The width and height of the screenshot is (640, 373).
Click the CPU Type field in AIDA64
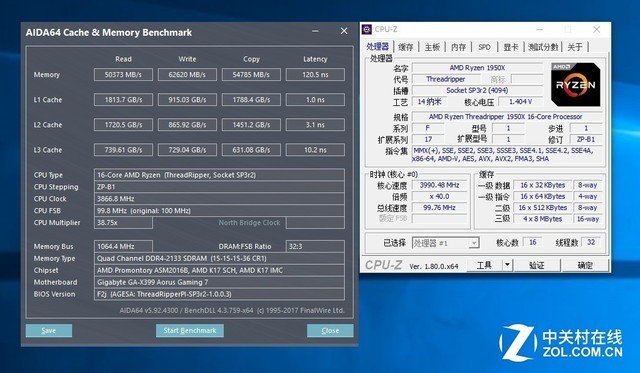point(219,175)
